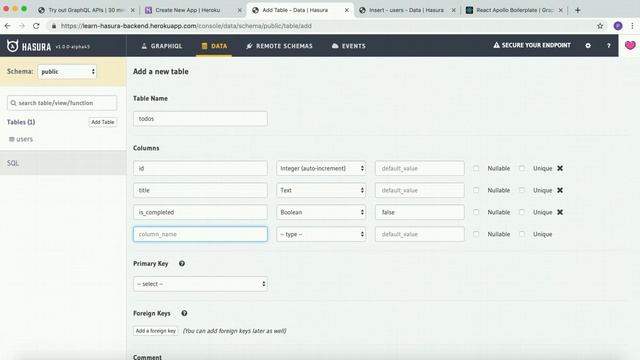Screen dimensions: 640x360
Task: Toggle Unique for new empty column
Action: pyautogui.click(x=522, y=234)
